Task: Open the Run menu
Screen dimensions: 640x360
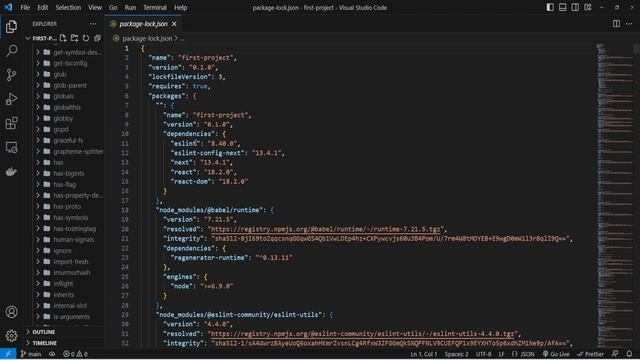Action: click(130, 7)
